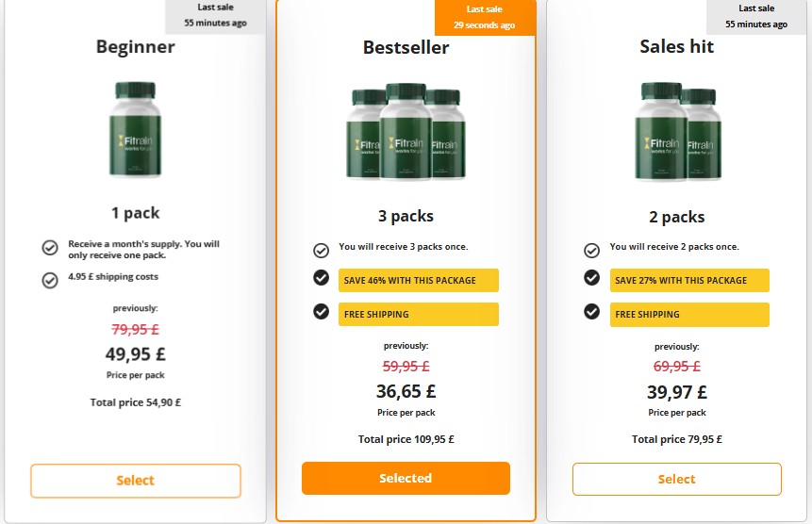Image resolution: width=812 pixels, height=524 pixels.
Task: Click filled checkmark next to Save 27% badge
Action: [591, 278]
